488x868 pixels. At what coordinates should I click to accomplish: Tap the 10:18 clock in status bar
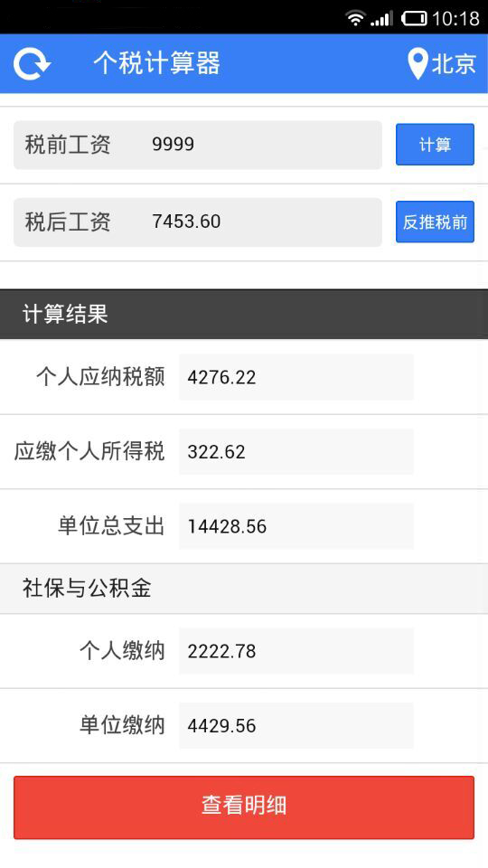point(455,19)
